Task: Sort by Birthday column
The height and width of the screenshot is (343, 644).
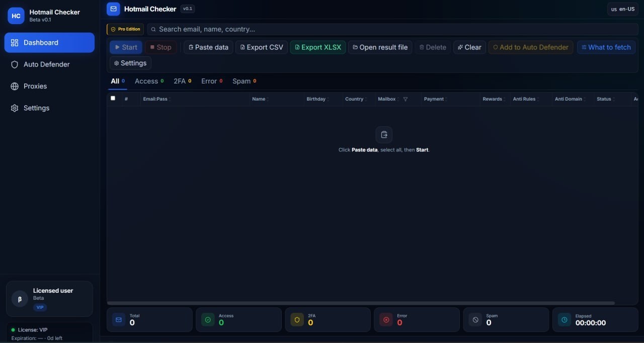Action: [317, 99]
